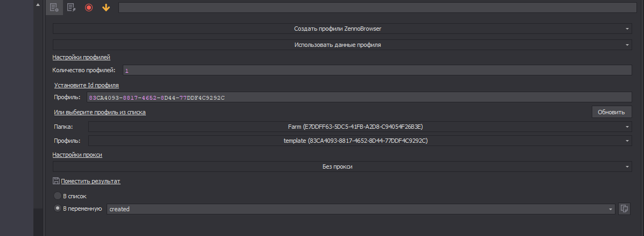Open the created variable dropdown arrow
The height and width of the screenshot is (236, 644).
tap(611, 209)
